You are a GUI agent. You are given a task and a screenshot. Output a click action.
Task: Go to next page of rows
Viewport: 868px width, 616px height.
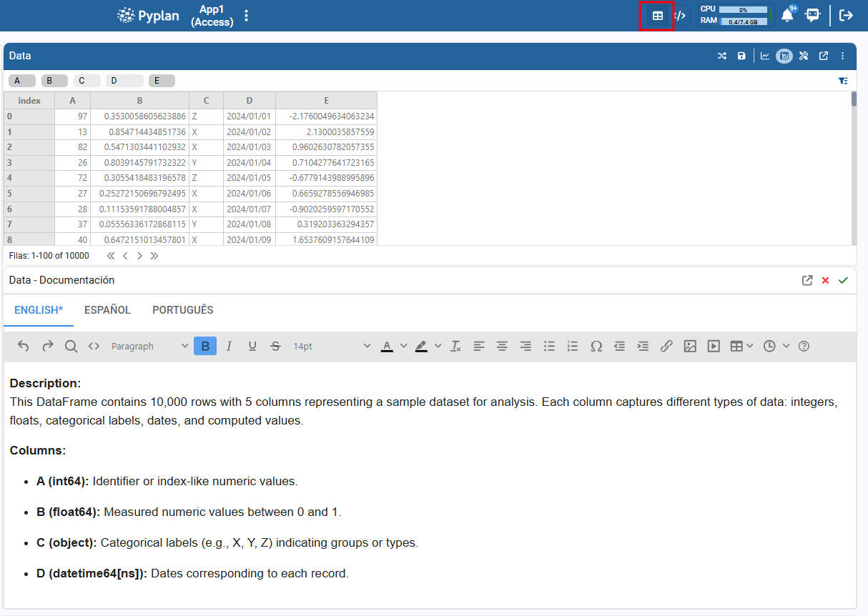click(x=139, y=255)
